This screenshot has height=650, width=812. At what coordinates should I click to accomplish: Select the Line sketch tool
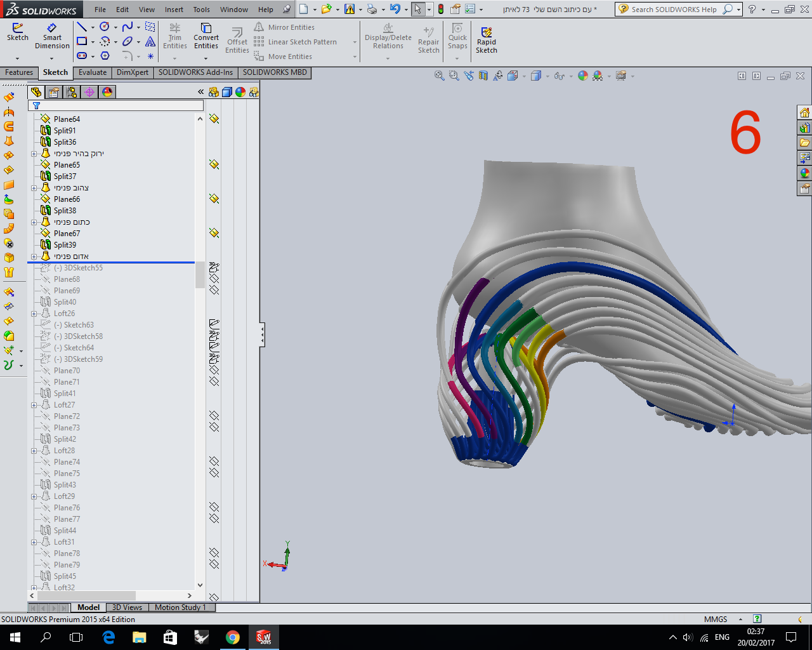pos(82,27)
